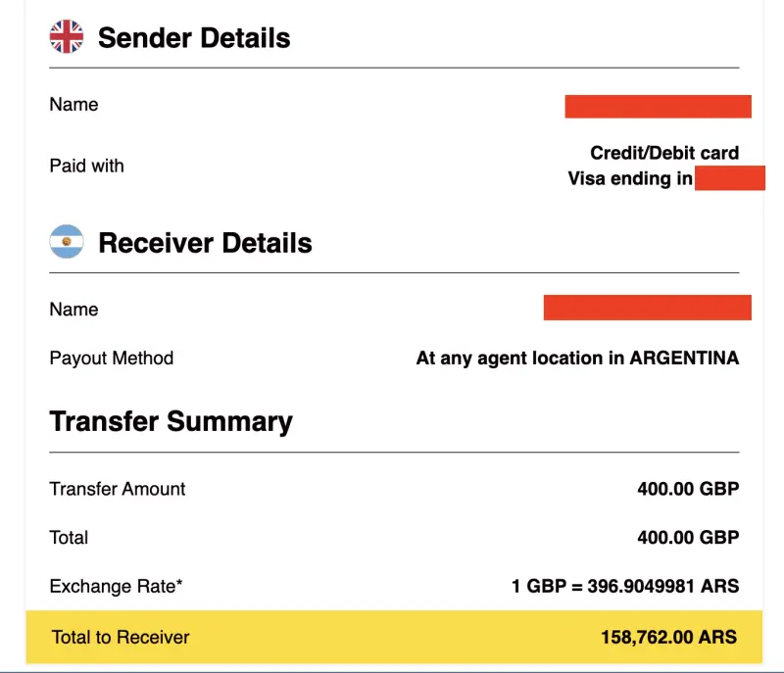Image resolution: width=784 pixels, height=673 pixels.
Task: Select the Credit/Debit card text
Action: [x=664, y=153]
